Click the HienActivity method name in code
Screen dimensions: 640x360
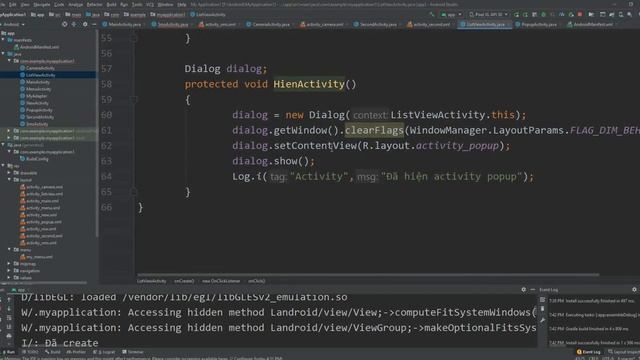309,84
